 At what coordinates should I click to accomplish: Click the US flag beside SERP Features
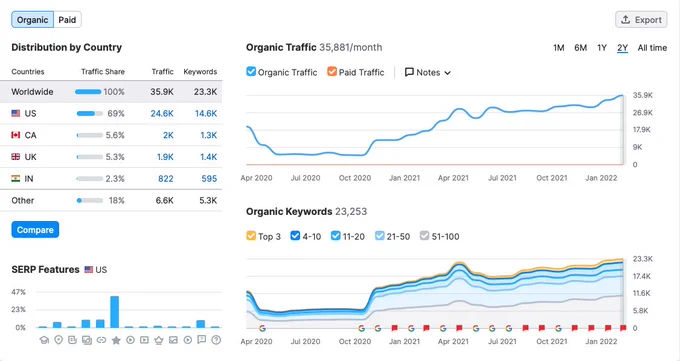click(x=88, y=269)
